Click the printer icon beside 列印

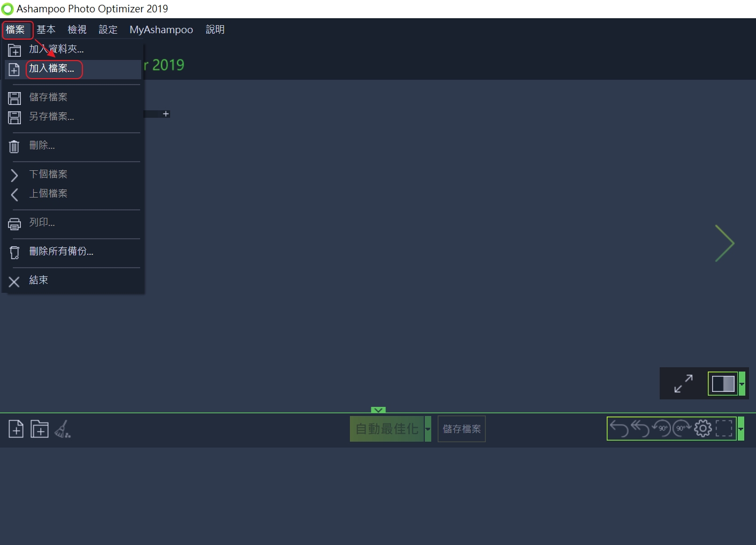(14, 224)
